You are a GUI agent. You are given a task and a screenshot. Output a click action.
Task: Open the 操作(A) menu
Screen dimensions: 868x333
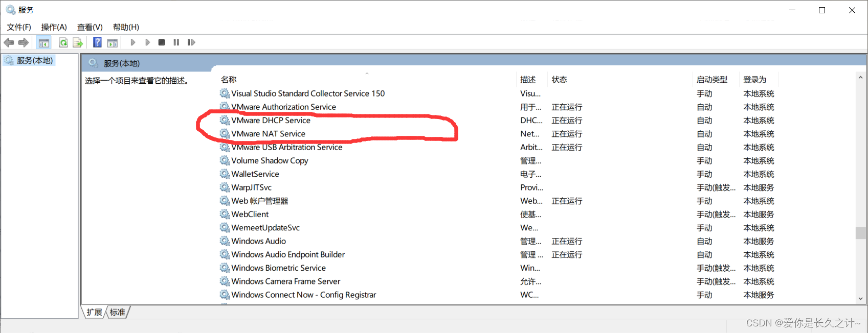coord(54,27)
